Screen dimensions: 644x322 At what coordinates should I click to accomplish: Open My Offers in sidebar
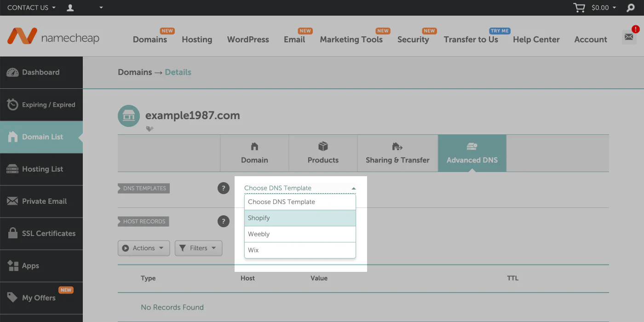pos(41,298)
